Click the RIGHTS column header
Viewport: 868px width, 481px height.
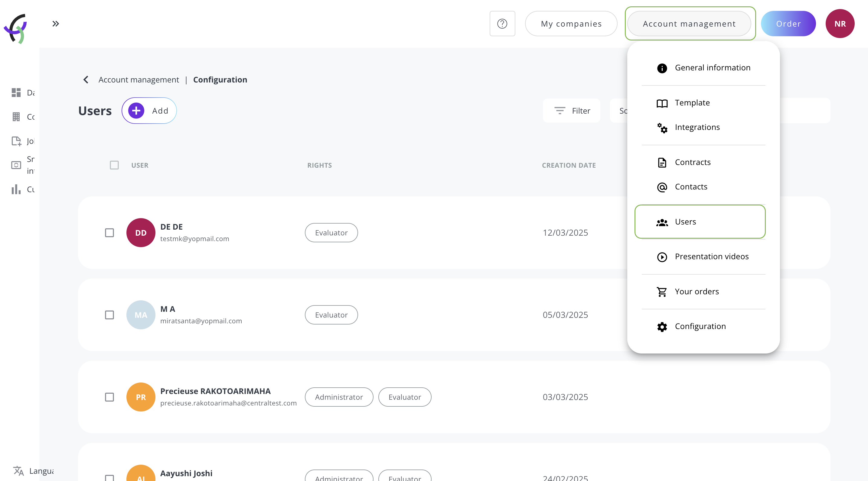pos(319,165)
